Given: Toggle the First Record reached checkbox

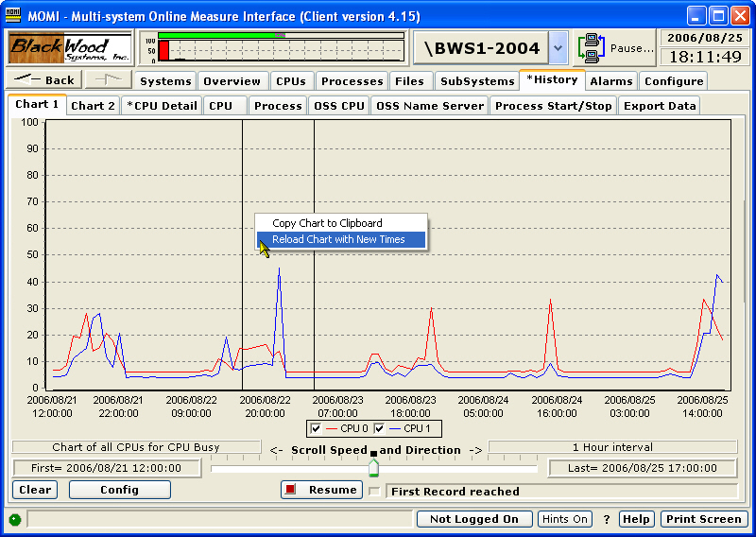Looking at the screenshot, I should click(374, 492).
